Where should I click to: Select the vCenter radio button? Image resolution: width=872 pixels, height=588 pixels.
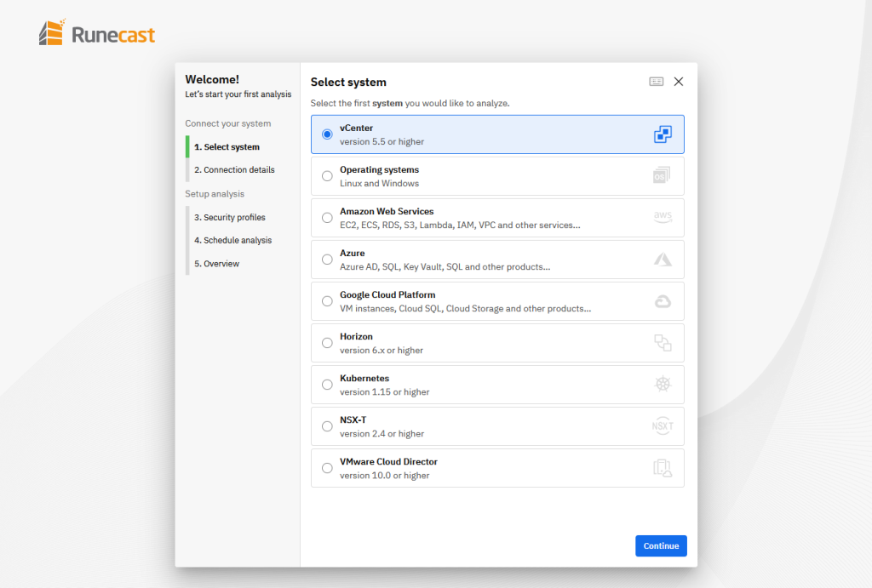[327, 134]
